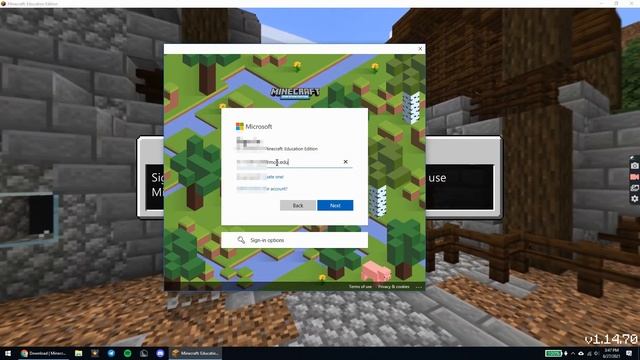Close the Minecraft sign-in popup window
The image size is (640, 360).
pyautogui.click(x=420, y=49)
